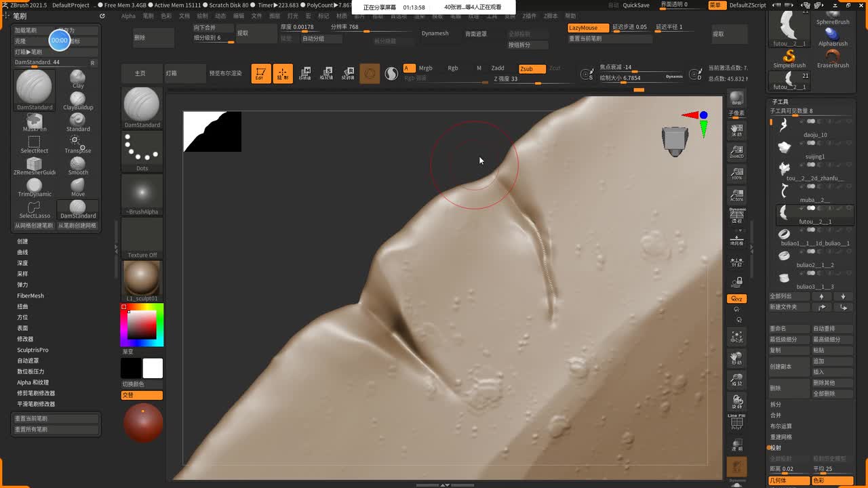The width and height of the screenshot is (868, 488).
Task: Open the Dots stroke picker
Action: [x=142, y=151]
